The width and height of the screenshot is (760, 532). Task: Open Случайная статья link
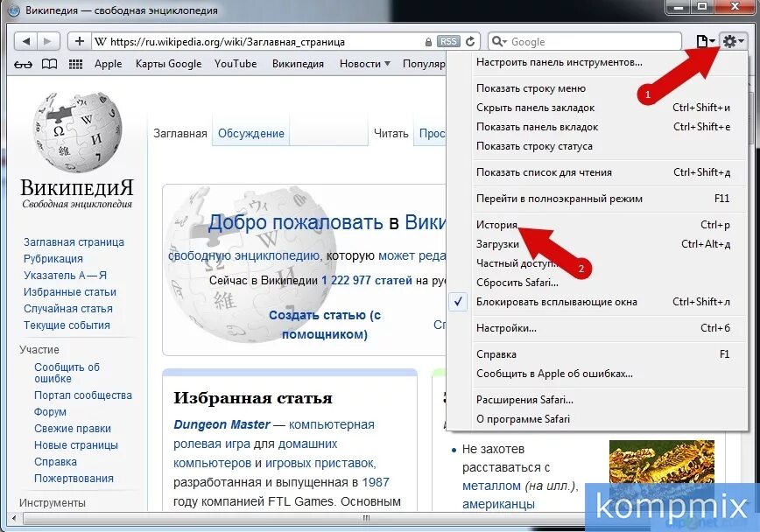pos(68,309)
